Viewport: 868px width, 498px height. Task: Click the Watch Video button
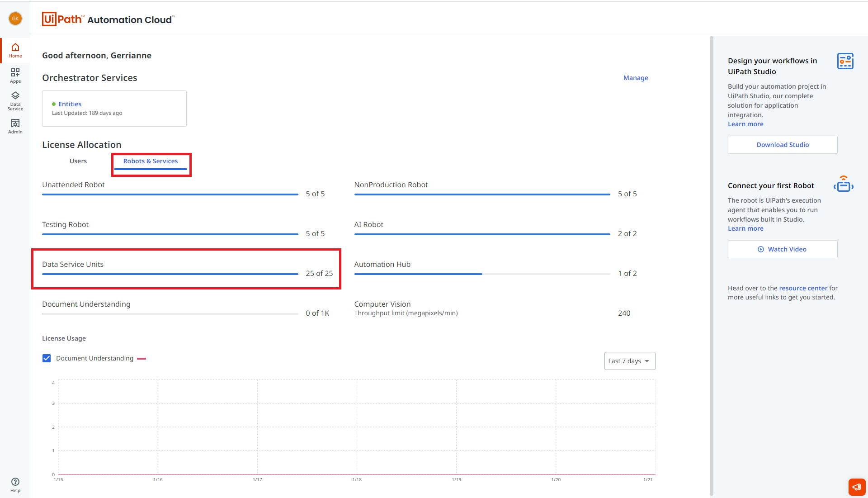[x=782, y=249]
